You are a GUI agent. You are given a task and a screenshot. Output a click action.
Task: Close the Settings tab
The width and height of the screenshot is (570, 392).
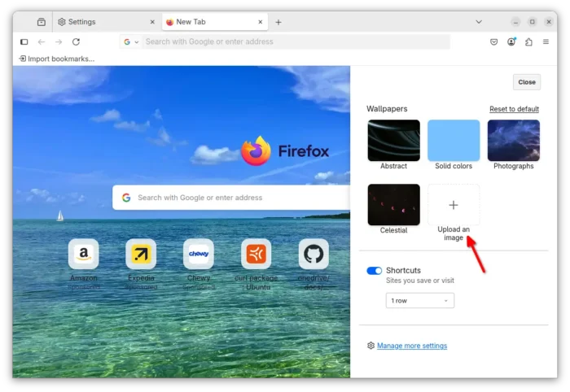click(152, 22)
